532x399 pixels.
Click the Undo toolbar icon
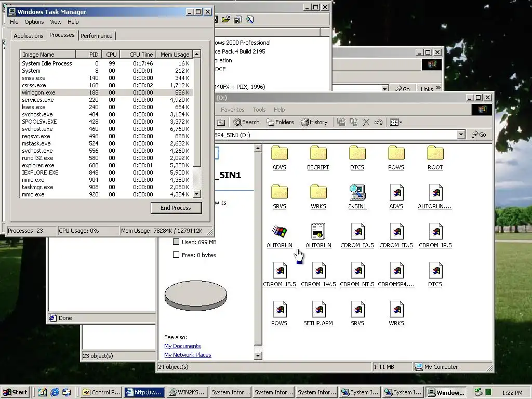[x=378, y=122]
